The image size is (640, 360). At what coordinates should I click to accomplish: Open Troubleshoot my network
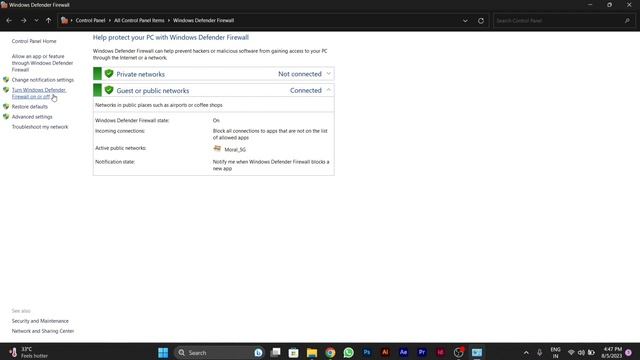(x=40, y=127)
